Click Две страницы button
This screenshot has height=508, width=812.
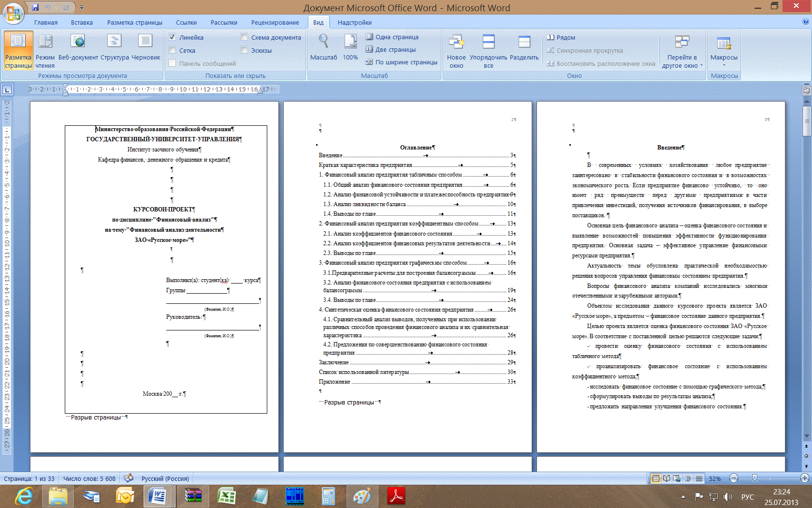tap(391, 49)
